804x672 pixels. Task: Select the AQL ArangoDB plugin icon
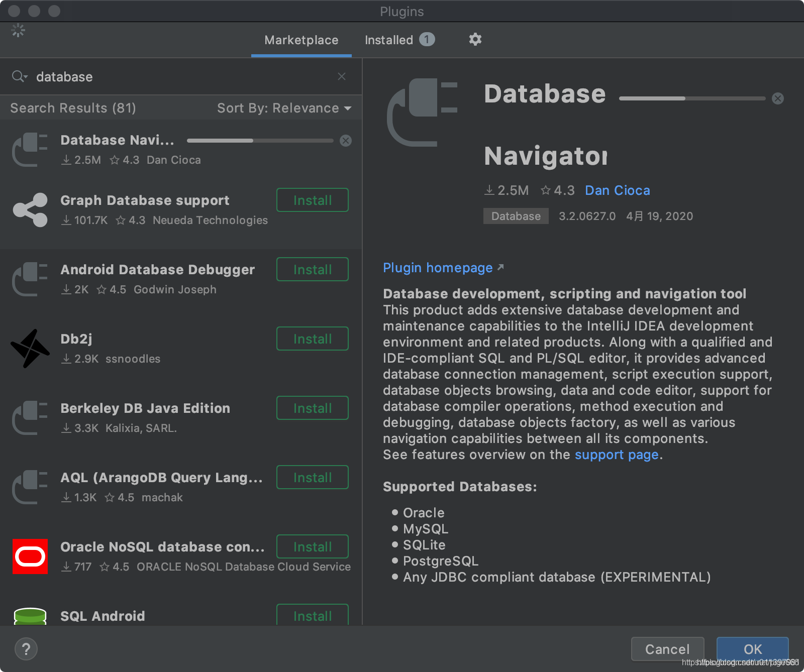tap(30, 487)
